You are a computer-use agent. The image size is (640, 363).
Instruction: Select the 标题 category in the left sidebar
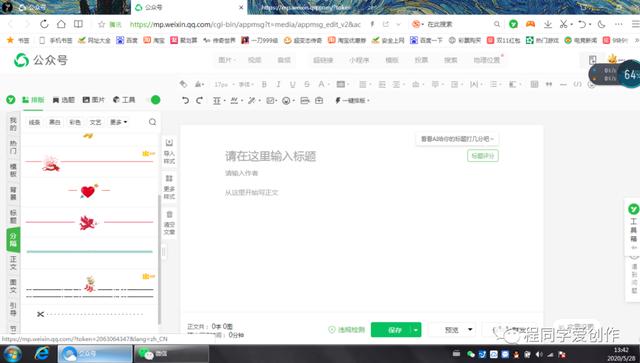[13, 216]
